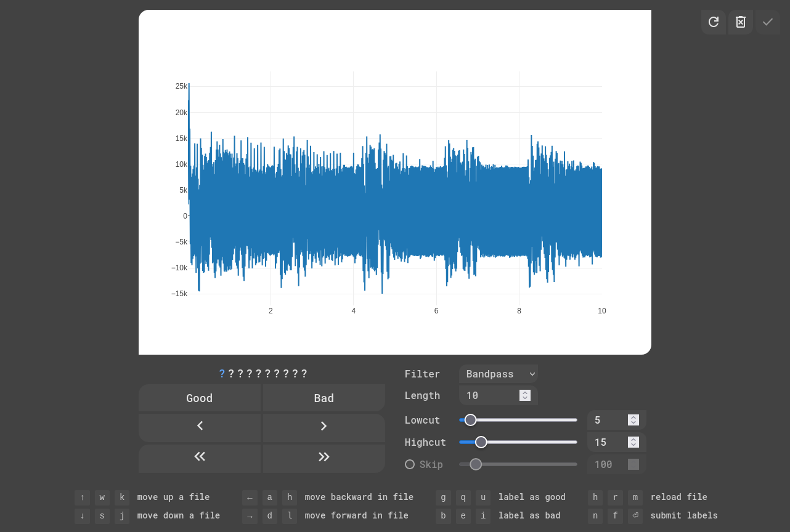Click the submit checkmark icon

click(767, 22)
